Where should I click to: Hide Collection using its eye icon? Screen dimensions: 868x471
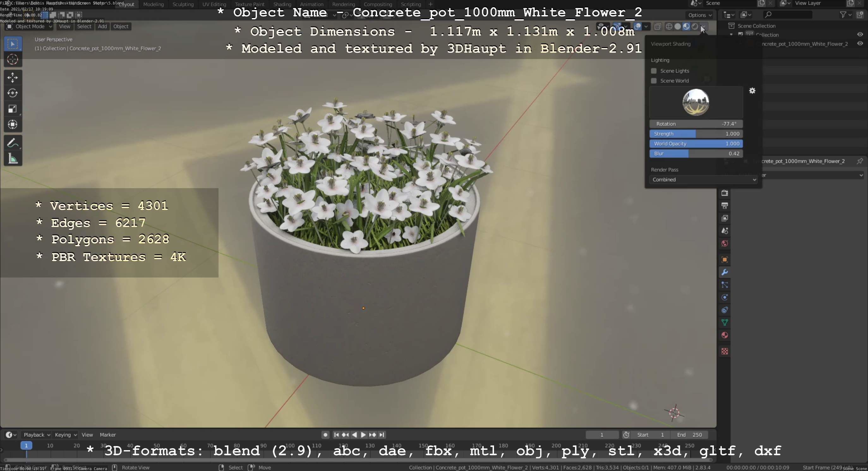point(860,34)
